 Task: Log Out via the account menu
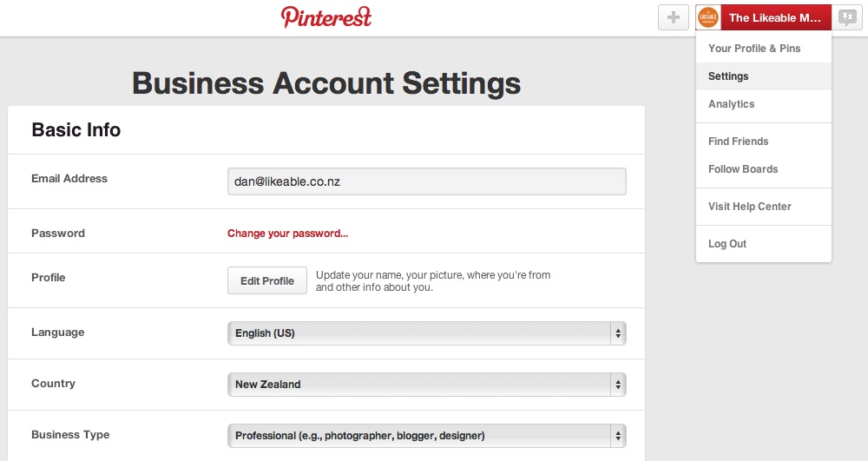point(727,243)
